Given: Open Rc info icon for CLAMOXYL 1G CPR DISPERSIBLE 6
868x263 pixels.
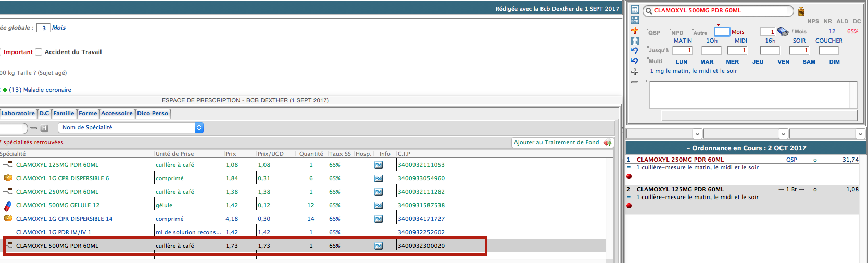Looking at the screenshot, I should point(379,178).
